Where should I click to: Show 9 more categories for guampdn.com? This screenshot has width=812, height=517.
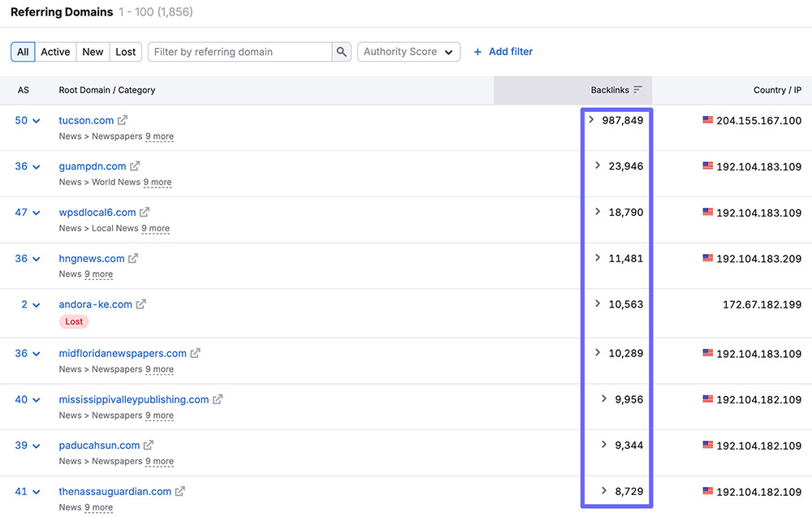[x=158, y=182]
